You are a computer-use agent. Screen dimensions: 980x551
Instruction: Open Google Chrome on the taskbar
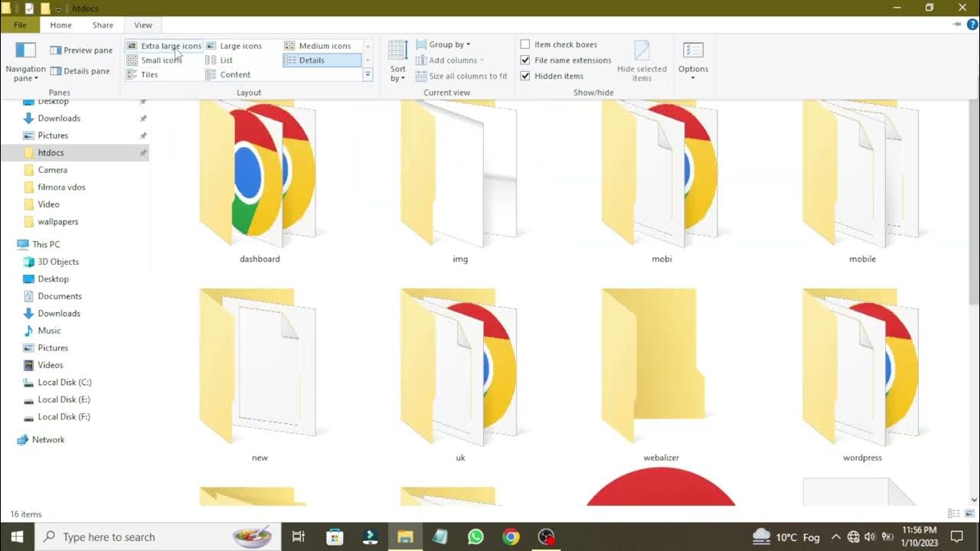(511, 536)
